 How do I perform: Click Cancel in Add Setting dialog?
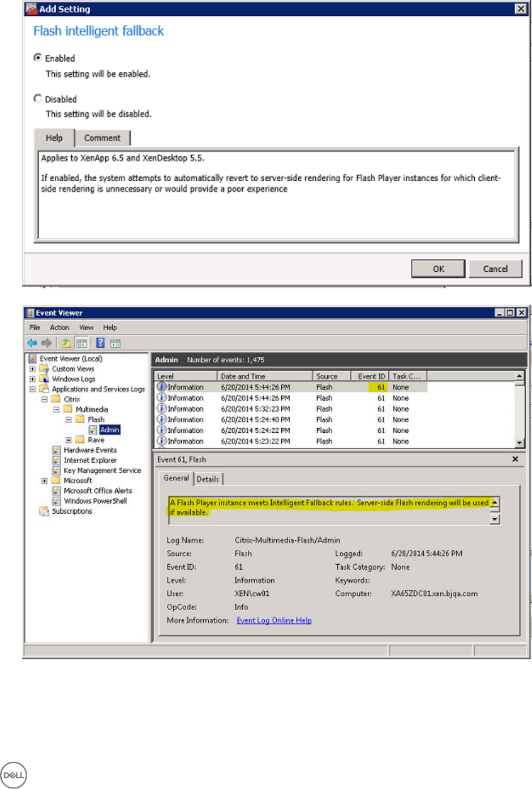495,268
